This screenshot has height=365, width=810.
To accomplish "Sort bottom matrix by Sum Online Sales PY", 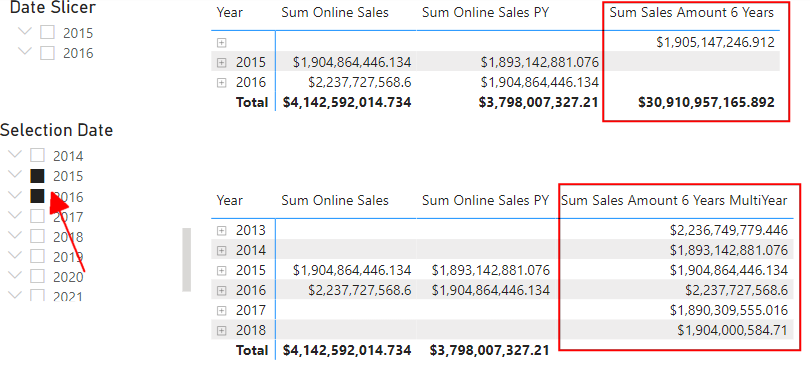I will [485, 200].
